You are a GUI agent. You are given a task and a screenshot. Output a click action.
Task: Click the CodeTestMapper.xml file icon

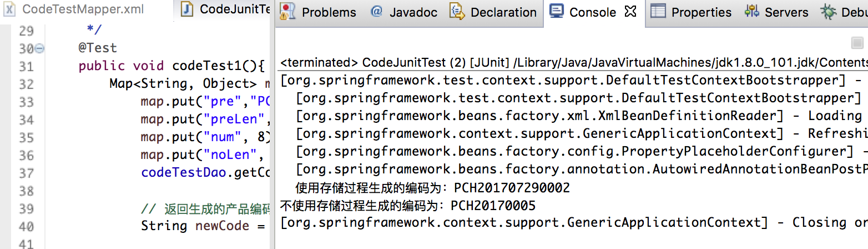tap(10, 9)
